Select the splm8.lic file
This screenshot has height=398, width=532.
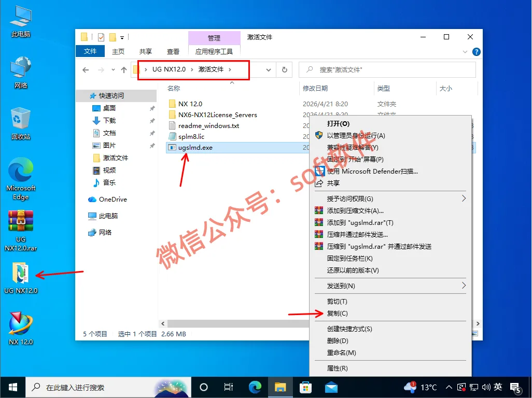pos(191,137)
